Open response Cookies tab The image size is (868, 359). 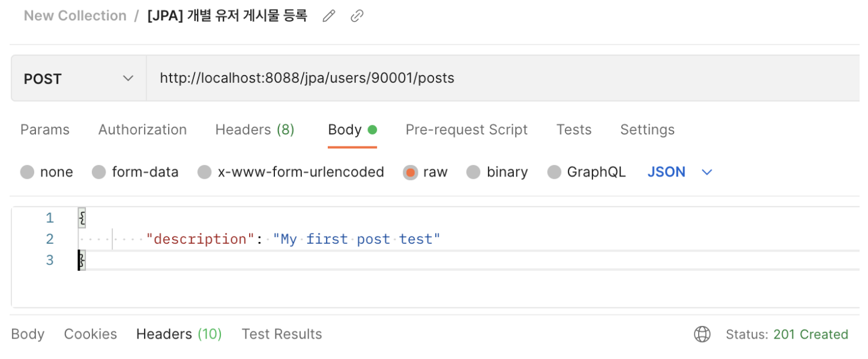(91, 334)
